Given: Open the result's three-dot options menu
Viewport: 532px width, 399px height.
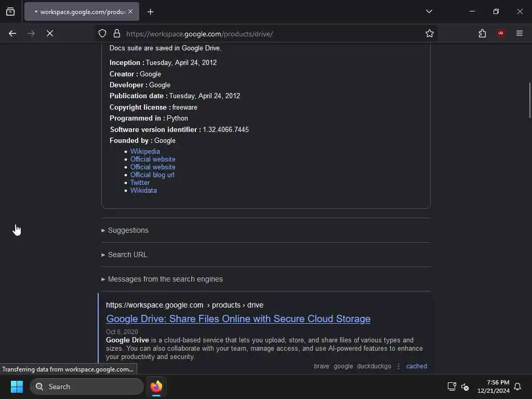Looking at the screenshot, I should click(398, 366).
